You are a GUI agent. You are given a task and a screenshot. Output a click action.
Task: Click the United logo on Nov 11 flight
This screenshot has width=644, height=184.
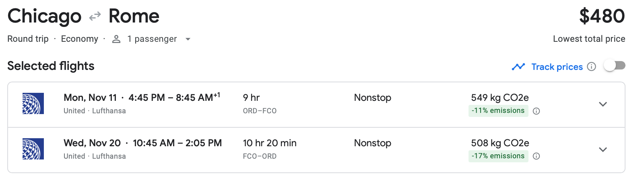tap(33, 104)
